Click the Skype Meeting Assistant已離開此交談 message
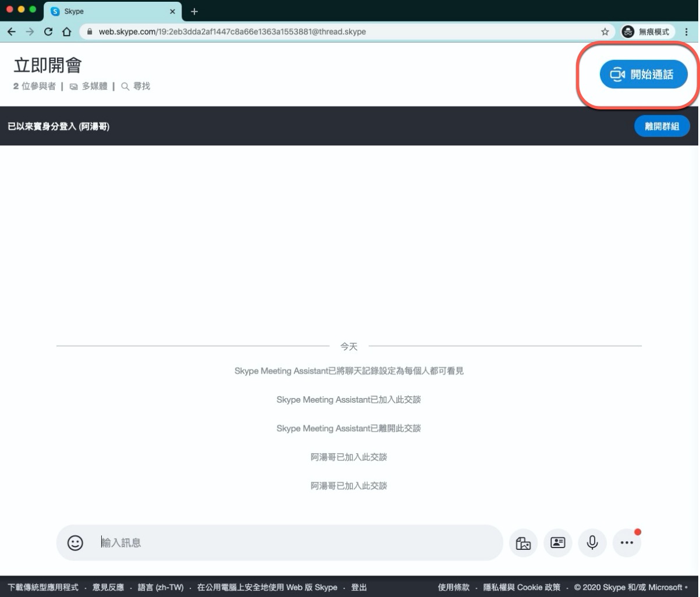Image resolution: width=700 pixels, height=597 pixels. (x=349, y=428)
